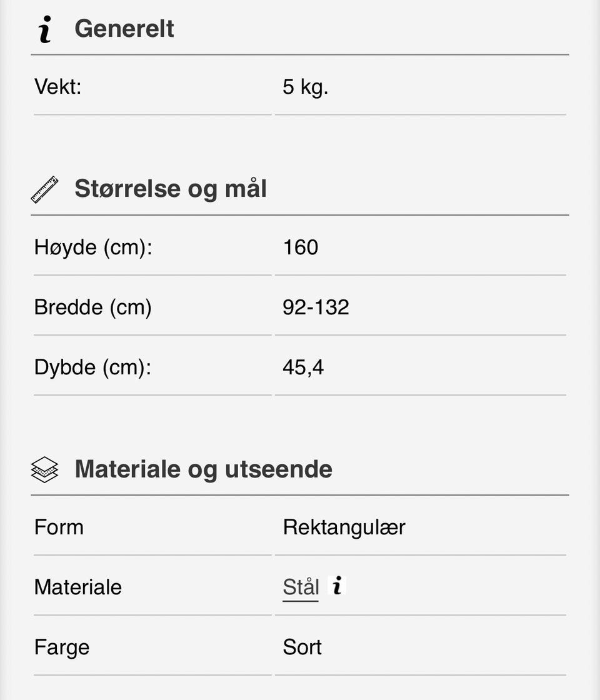Screen dimensions: 600x700
Task: Click the Dybde (cm) label
Action: coord(93,367)
